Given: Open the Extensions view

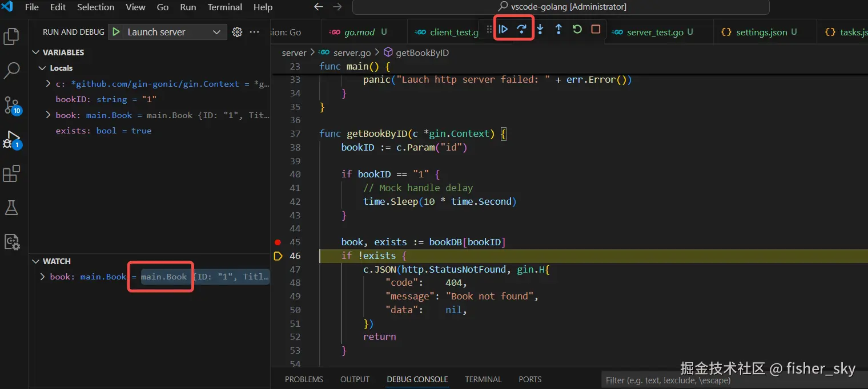Looking at the screenshot, I should pyautogui.click(x=11, y=173).
